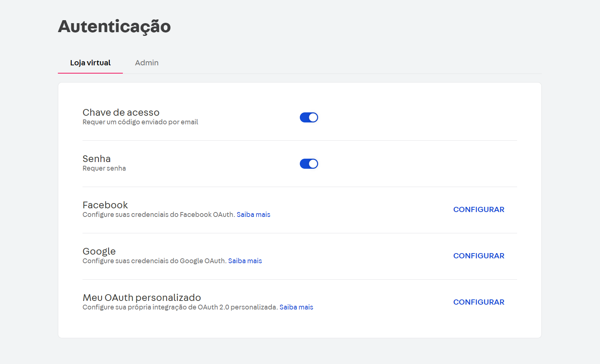600x364 pixels.
Task: Open CONFIGURAR for Facebook OAuth
Action: pyautogui.click(x=479, y=209)
